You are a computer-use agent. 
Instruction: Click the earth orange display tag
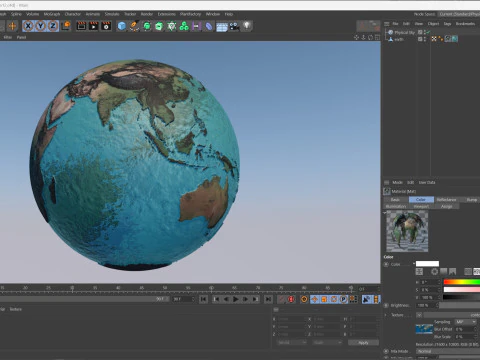pos(441,39)
